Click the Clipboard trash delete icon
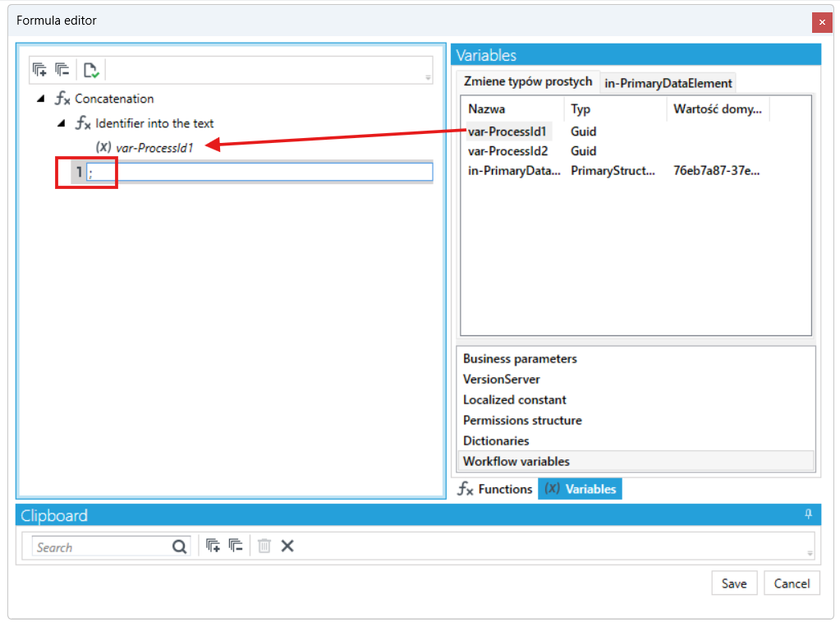Screen dimensions: 840x627 coord(264,546)
